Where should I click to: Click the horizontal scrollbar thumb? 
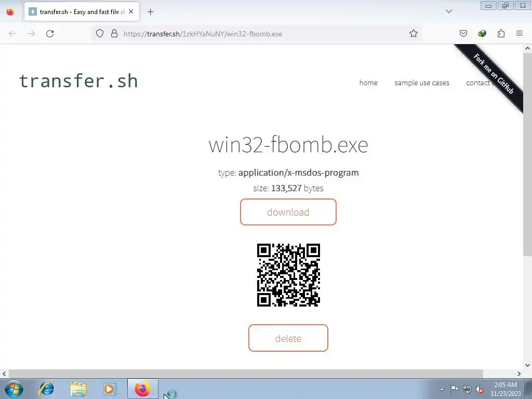pyautogui.click(x=246, y=374)
